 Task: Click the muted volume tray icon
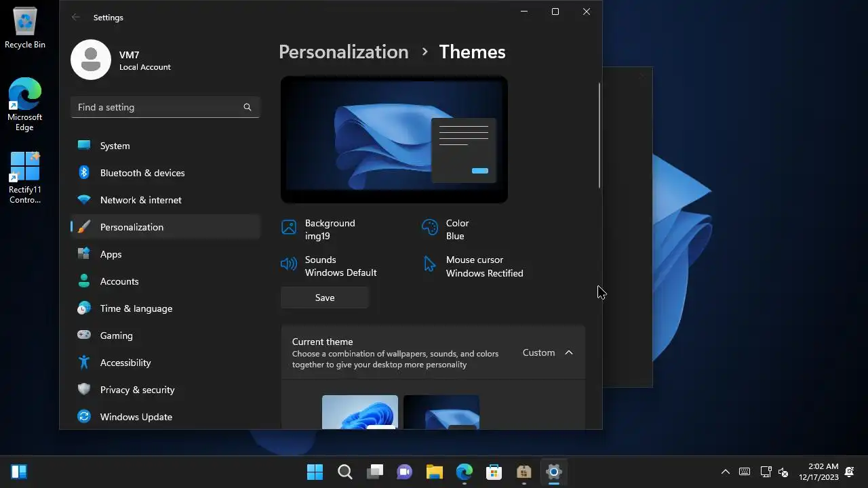point(783,472)
